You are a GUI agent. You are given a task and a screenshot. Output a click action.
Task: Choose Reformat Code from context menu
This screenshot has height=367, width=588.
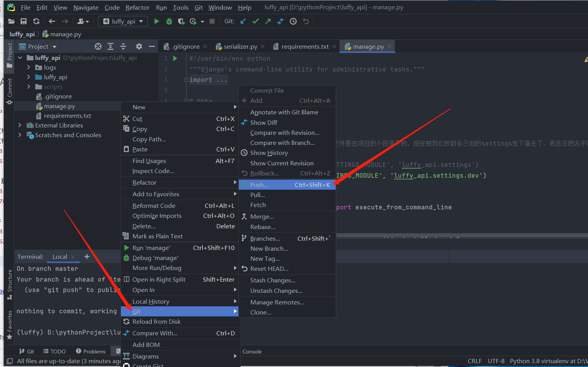coord(154,206)
